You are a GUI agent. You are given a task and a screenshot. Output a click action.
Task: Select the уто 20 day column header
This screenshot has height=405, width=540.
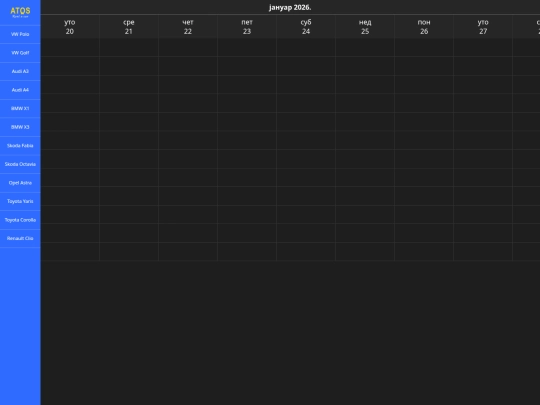pyautogui.click(x=70, y=27)
